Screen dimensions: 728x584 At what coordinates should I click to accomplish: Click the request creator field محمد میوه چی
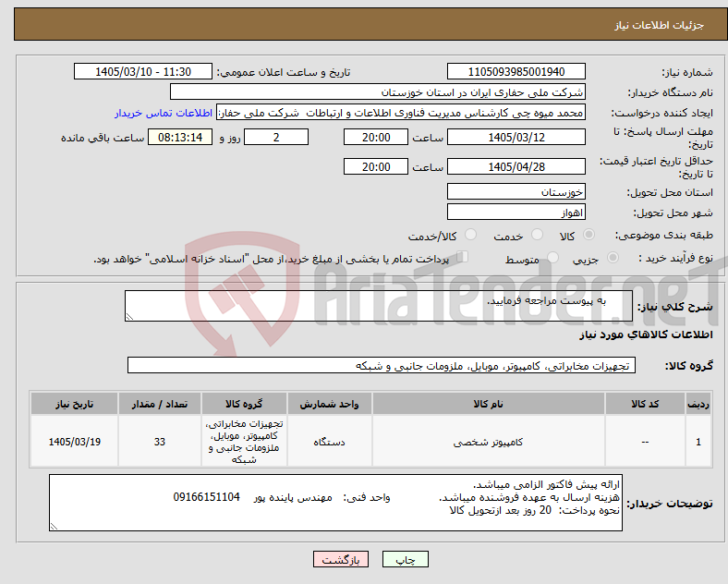[401, 113]
